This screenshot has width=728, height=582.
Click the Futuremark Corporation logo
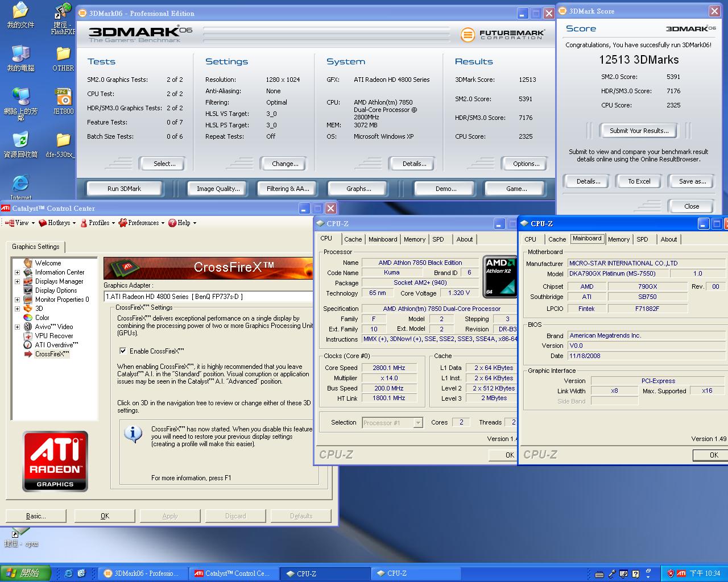coord(503,35)
